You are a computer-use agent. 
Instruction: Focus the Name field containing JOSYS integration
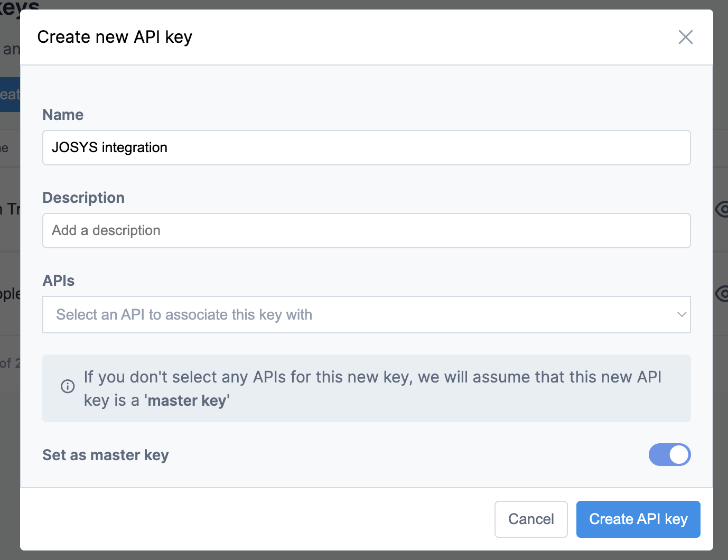[x=366, y=147]
